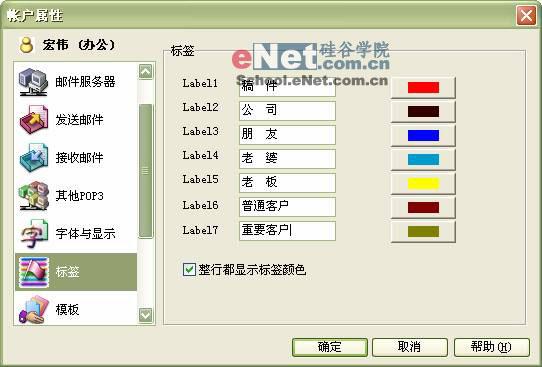The height and width of the screenshot is (367, 542).
Task: Click the 取消 cancel button
Action: 410,347
